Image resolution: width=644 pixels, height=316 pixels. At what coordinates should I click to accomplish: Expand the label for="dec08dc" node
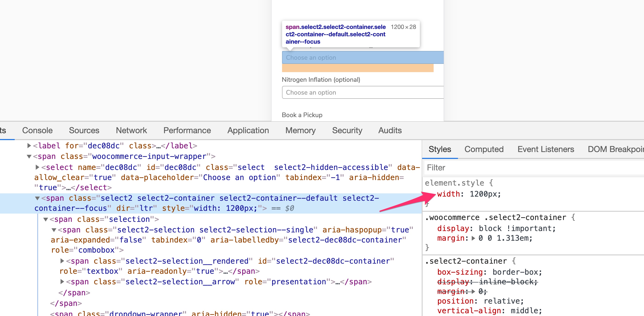coord(29,146)
